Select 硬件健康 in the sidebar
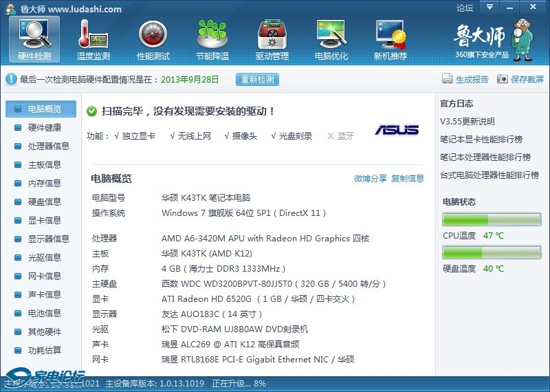The width and height of the screenshot is (550, 392). [44, 127]
